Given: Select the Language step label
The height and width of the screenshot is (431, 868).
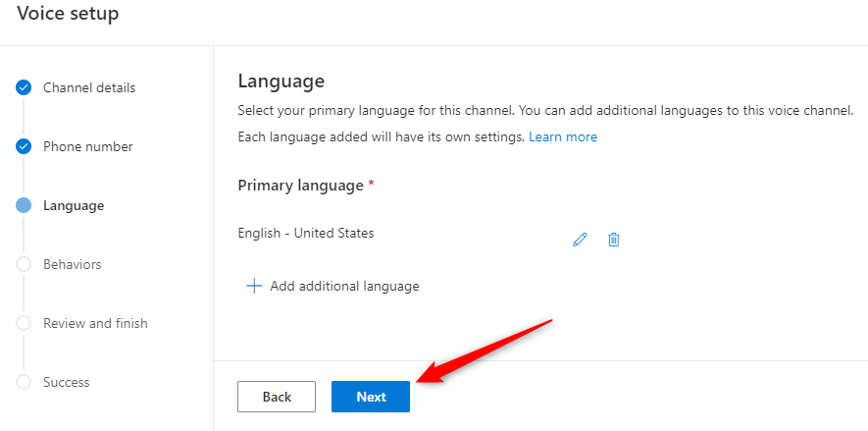Looking at the screenshot, I should (74, 206).
